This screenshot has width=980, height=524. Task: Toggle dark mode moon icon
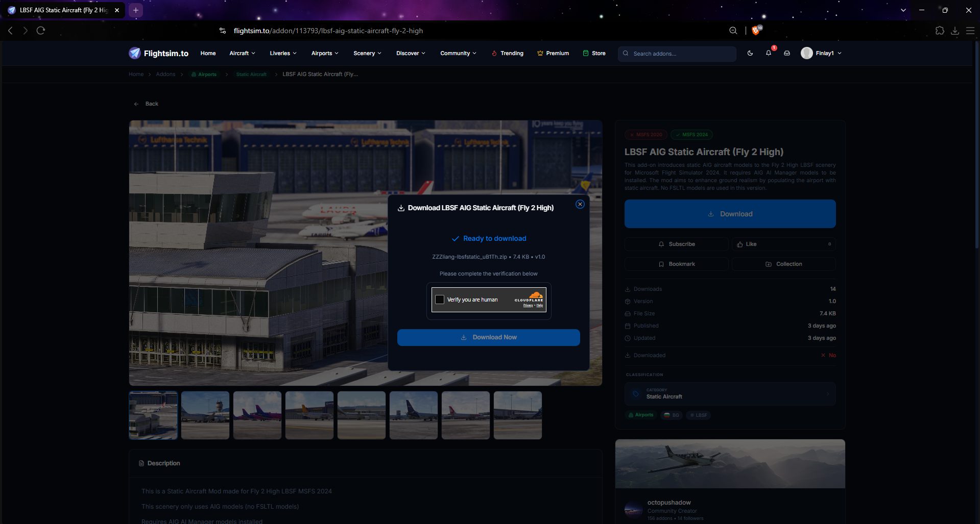[750, 53]
